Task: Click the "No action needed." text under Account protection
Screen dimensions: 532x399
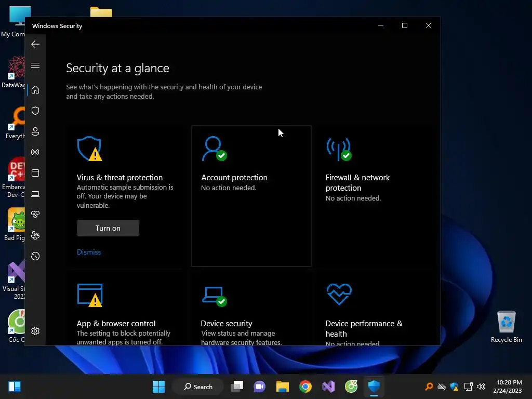Action: click(x=229, y=188)
